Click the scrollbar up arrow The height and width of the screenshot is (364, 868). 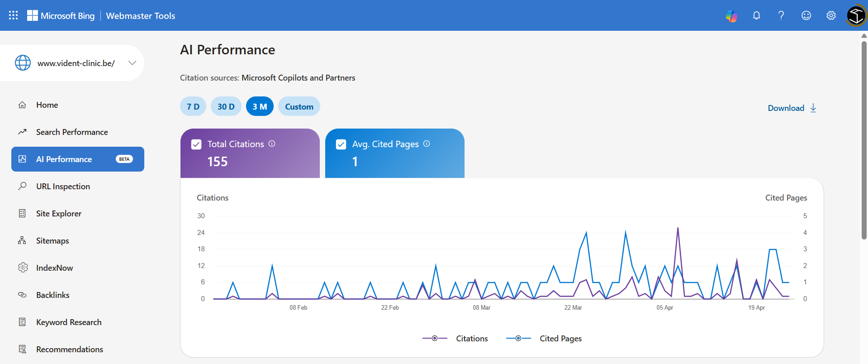point(864,36)
